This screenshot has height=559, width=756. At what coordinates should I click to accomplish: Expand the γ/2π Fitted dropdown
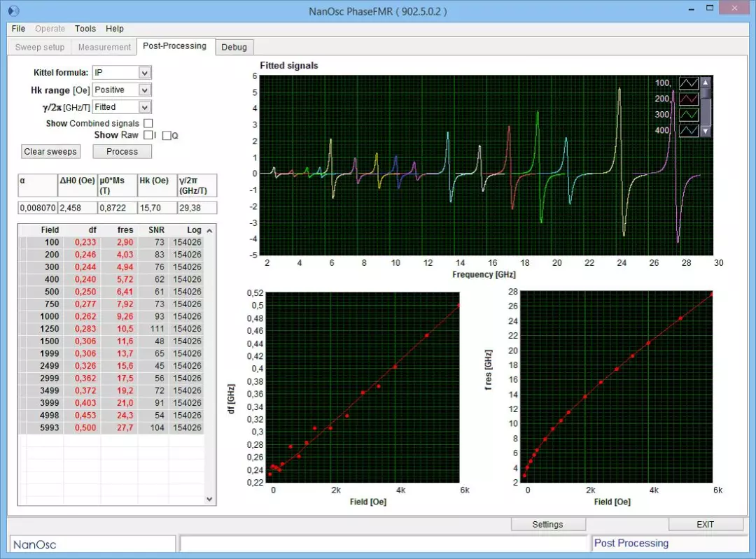[x=144, y=107]
